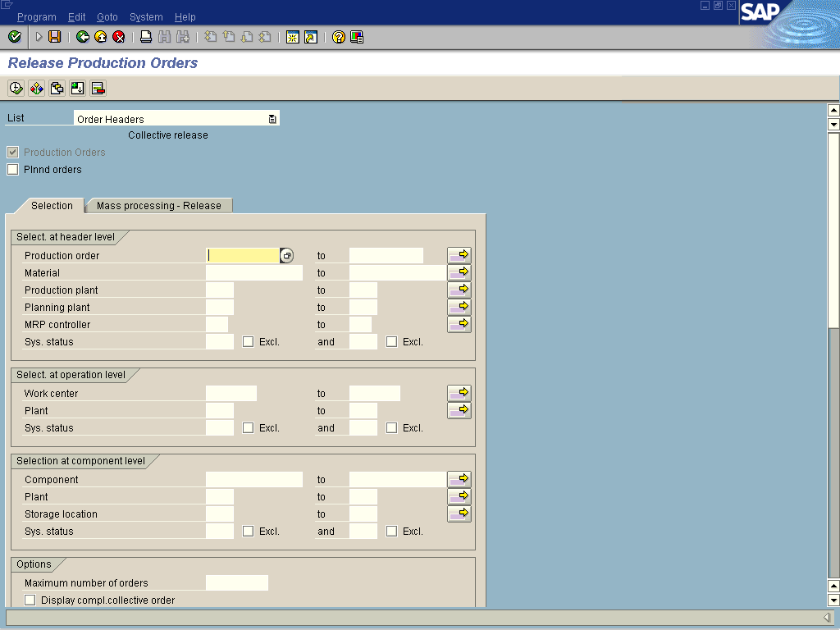Click the MRP controller from-field
The height and width of the screenshot is (630, 840).
(217, 324)
